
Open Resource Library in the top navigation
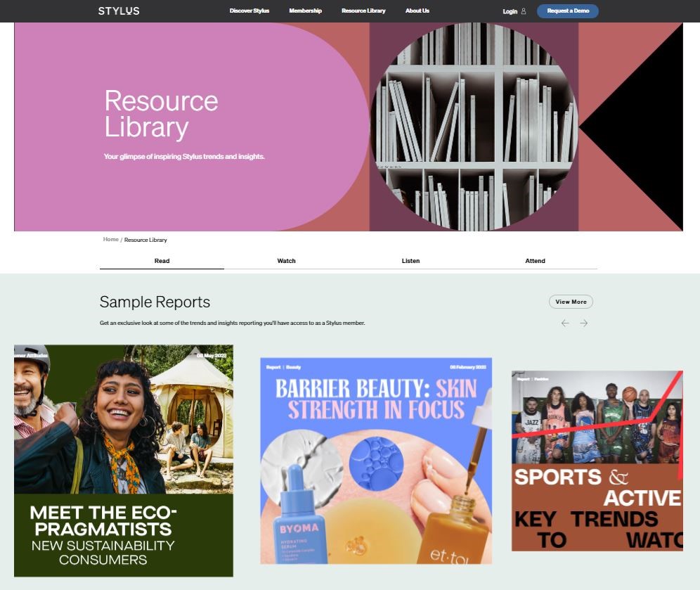pos(363,11)
